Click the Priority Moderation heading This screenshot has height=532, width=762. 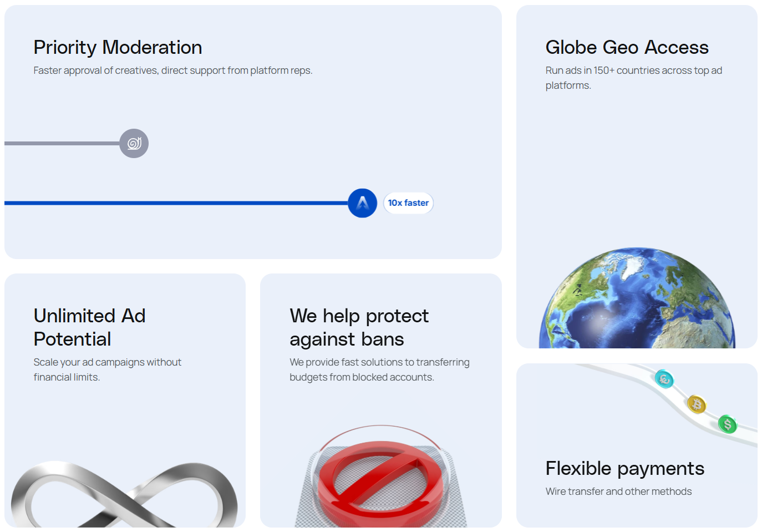click(x=118, y=48)
